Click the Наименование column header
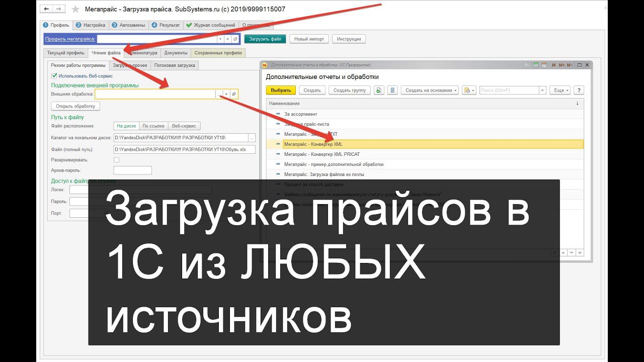 (425, 103)
